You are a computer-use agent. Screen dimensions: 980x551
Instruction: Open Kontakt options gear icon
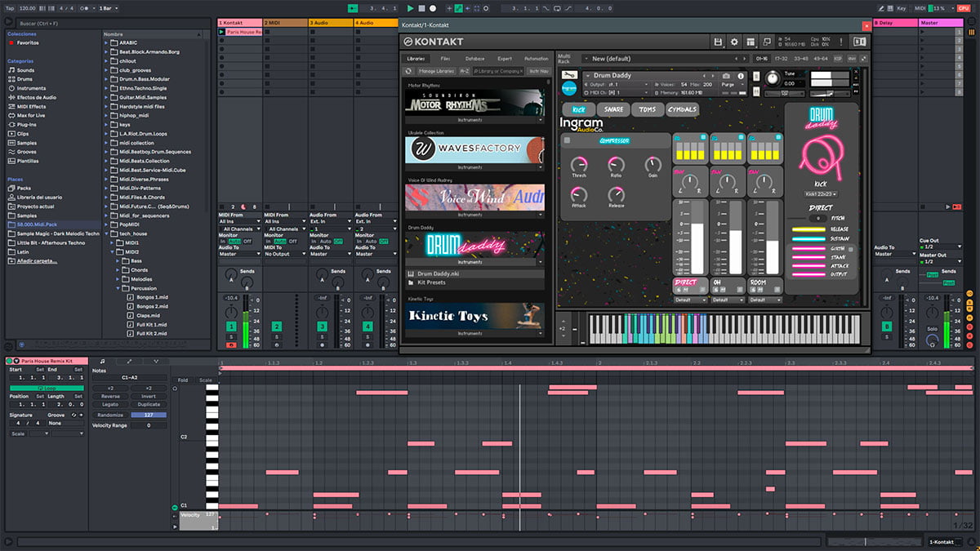coord(734,42)
